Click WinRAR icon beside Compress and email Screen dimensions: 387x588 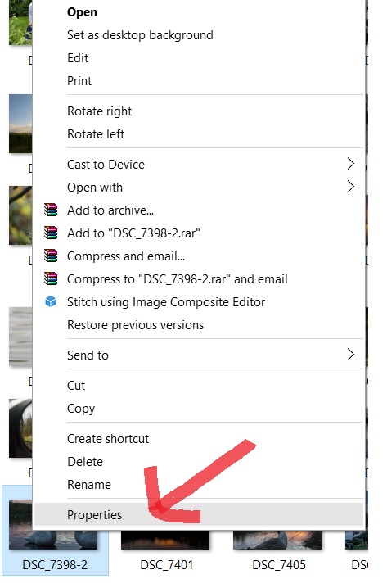(51, 256)
